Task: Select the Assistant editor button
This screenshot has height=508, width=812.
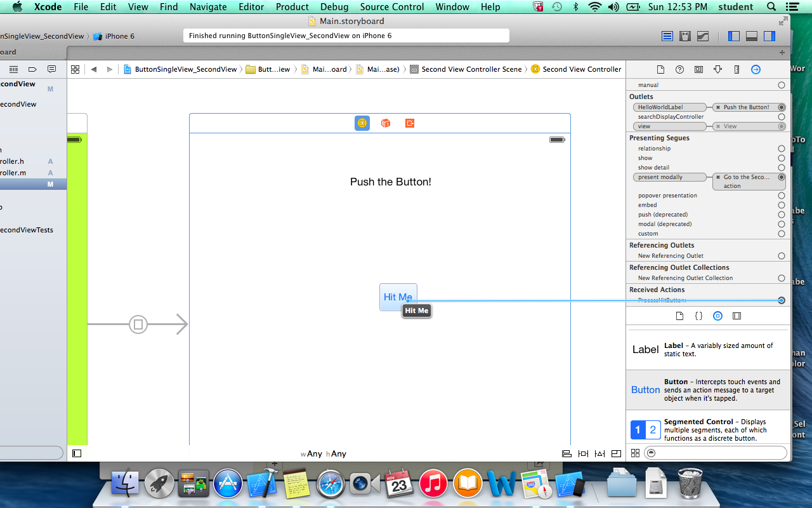Action: click(x=685, y=37)
